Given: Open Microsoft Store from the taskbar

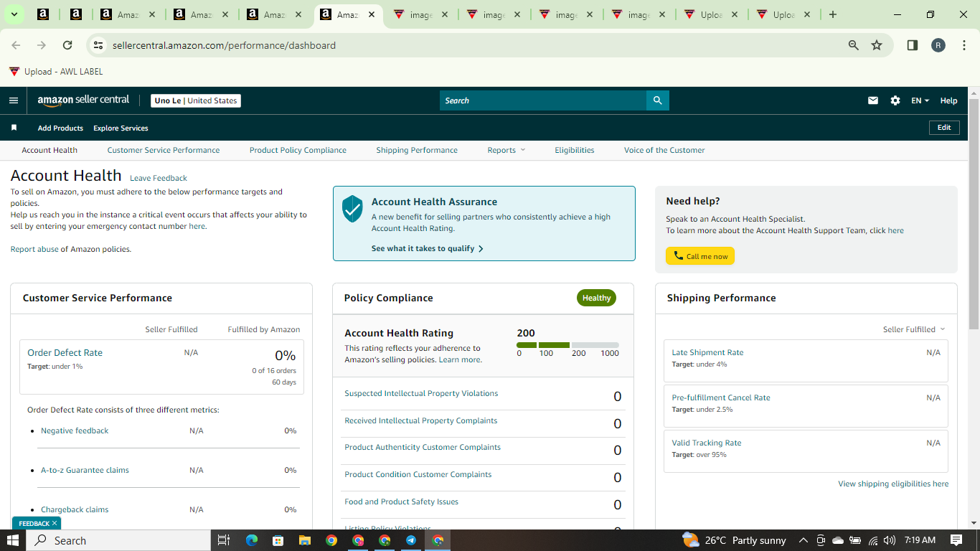Looking at the screenshot, I should (278, 540).
